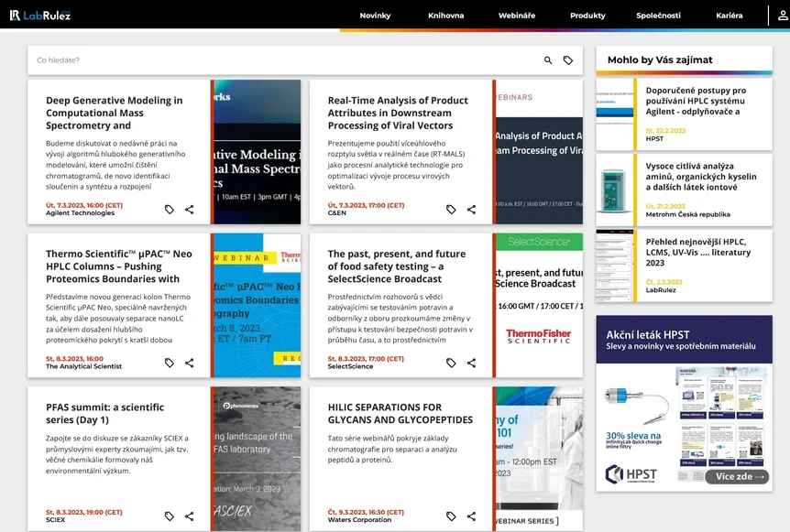Click the 'Akční leták HPST' banner heading
Image resolution: width=790 pixels, height=532 pixels.
[648, 335]
